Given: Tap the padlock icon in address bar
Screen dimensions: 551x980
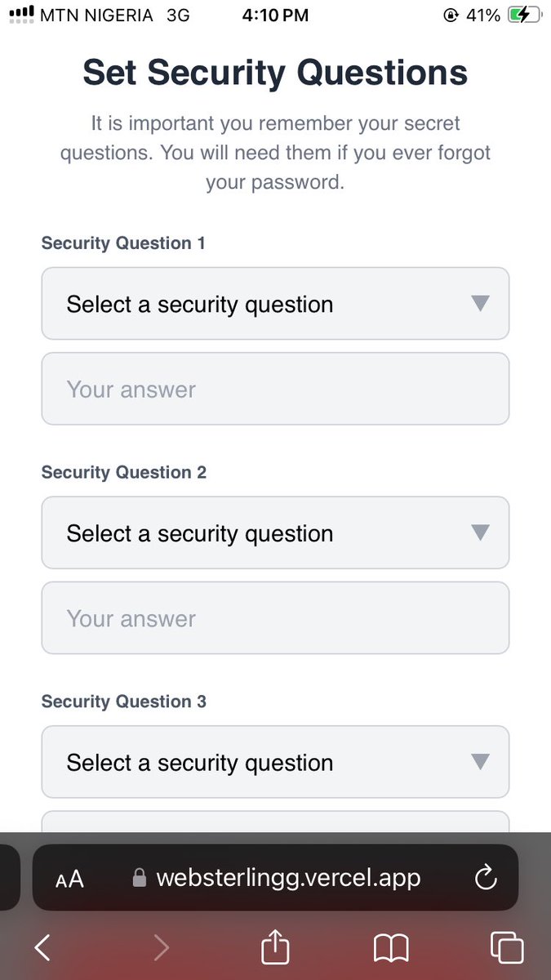Looking at the screenshot, I should coord(140,878).
